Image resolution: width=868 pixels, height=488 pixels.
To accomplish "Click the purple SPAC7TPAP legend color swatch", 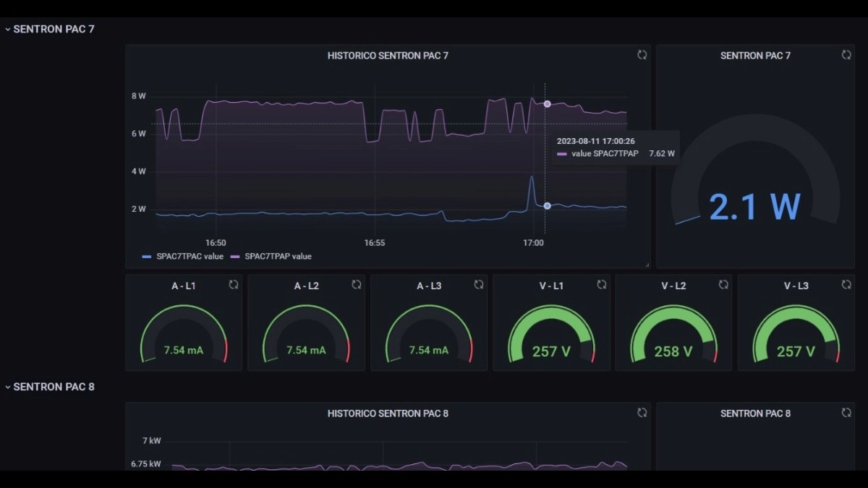I will (x=235, y=257).
